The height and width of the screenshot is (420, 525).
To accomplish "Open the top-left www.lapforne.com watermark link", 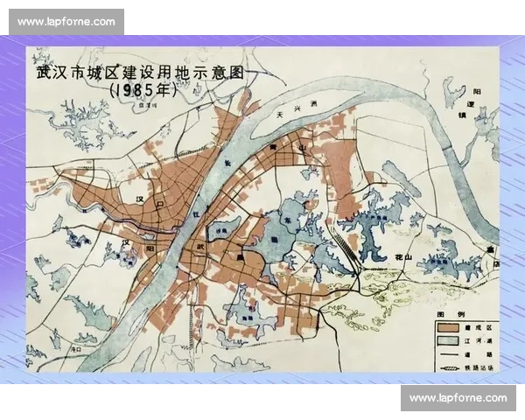I will coord(66,21).
